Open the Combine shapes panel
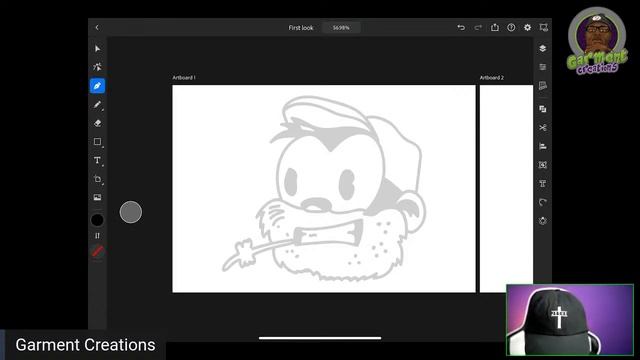Screen dimensions: 640x360 (x=542, y=109)
